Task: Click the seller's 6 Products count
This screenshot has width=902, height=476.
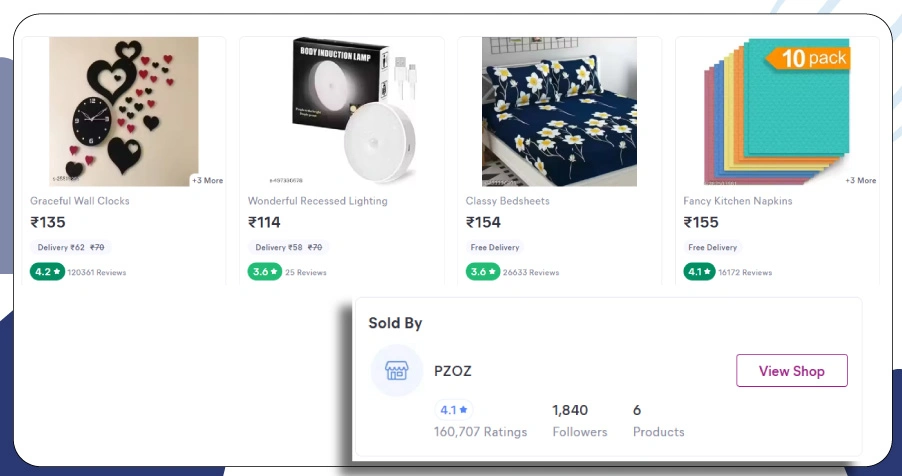Action: 658,420
